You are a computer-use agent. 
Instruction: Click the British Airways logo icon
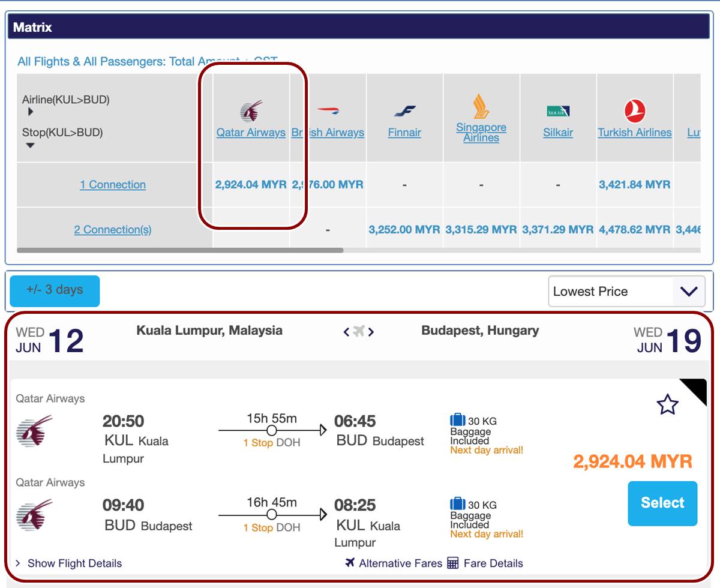328,110
